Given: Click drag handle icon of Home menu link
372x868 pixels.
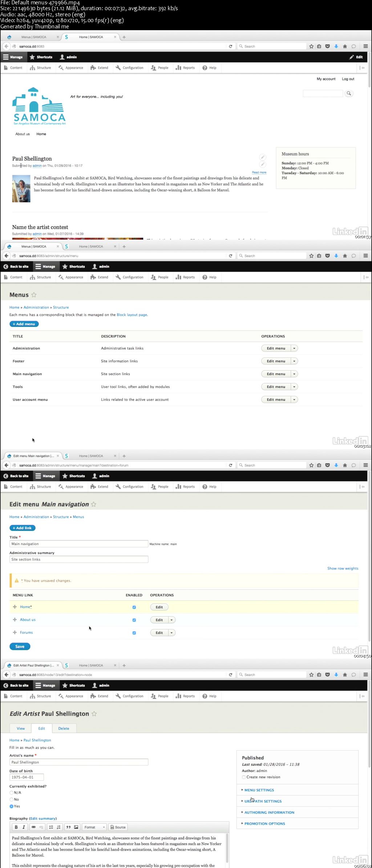Looking at the screenshot, I should click(15, 607).
